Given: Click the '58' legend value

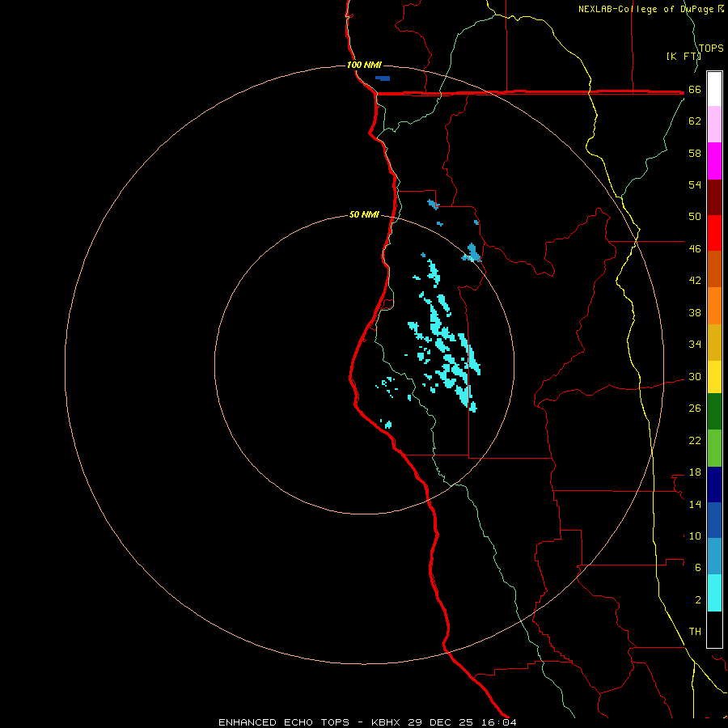Looking at the screenshot, I should click(x=695, y=153).
